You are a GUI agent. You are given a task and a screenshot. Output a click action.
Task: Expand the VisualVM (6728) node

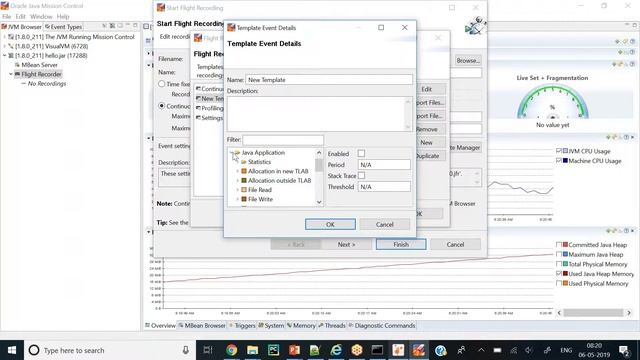[4, 46]
